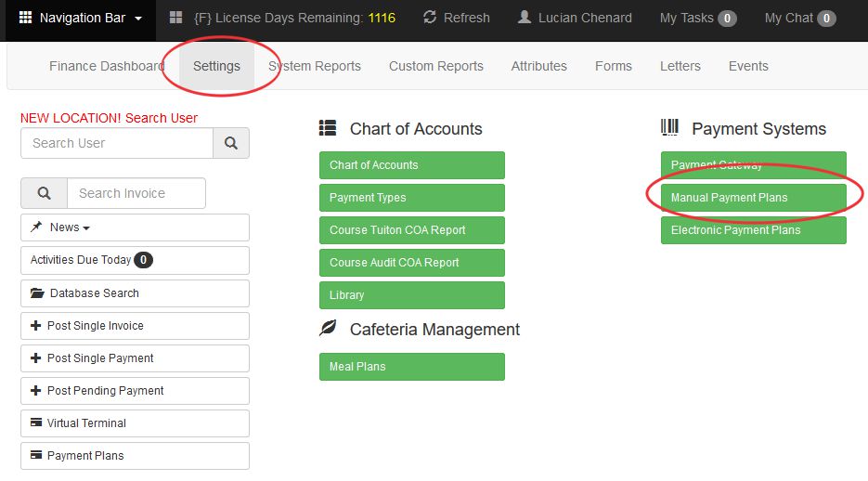The height and width of the screenshot is (481, 868).
Task: Click the My Chat counter badge
Action: click(x=826, y=19)
